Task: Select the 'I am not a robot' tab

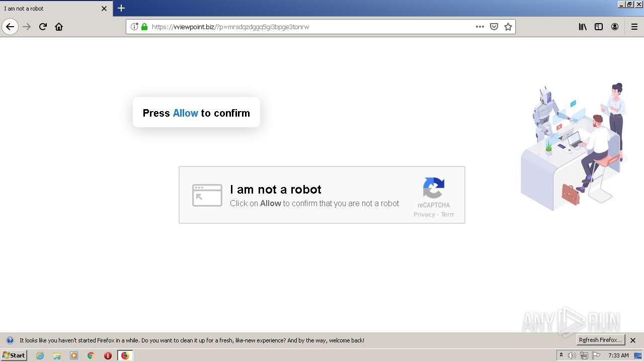Action: point(56,9)
